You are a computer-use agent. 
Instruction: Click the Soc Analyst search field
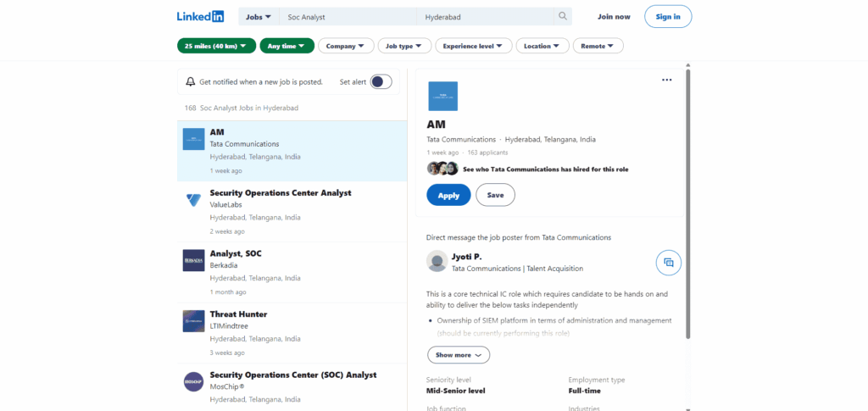click(x=348, y=17)
